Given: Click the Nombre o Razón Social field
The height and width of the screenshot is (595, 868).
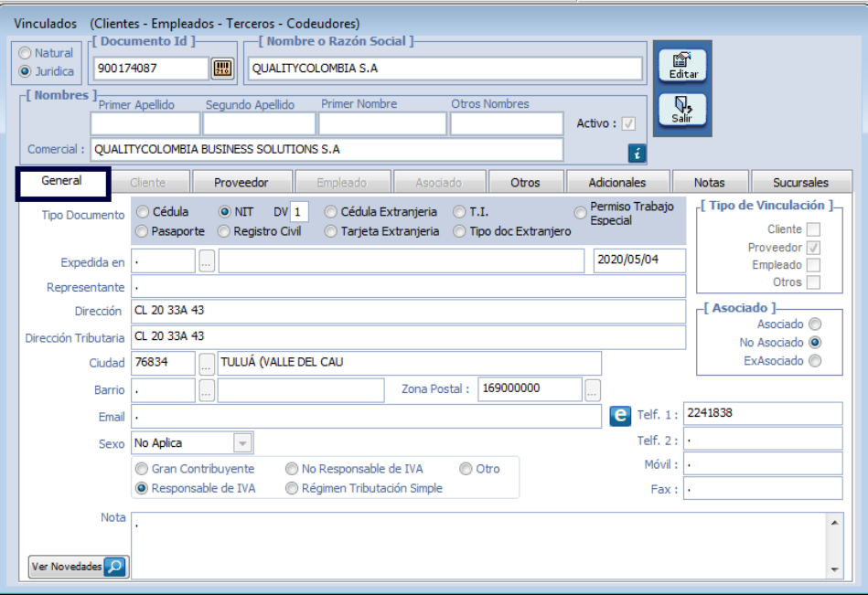Looking at the screenshot, I should pyautogui.click(x=445, y=69).
